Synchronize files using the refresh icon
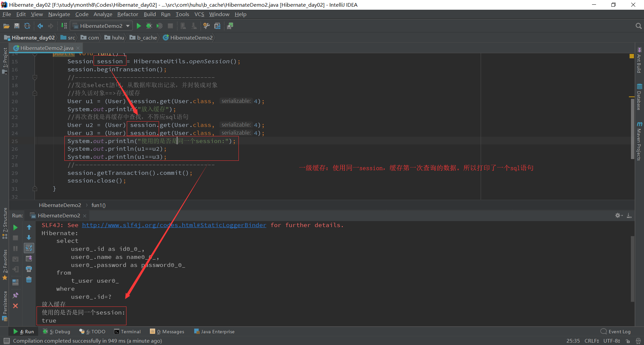The width and height of the screenshot is (644, 345). click(27, 26)
